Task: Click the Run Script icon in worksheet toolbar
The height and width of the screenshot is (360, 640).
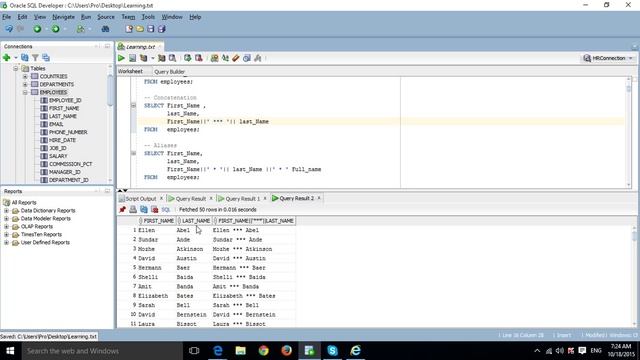Action: coord(132,58)
